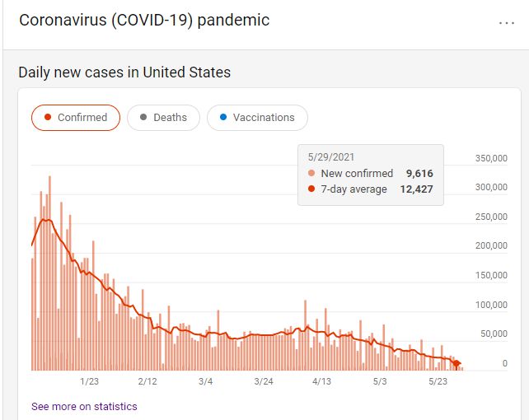
Task: Click the Coronavirus (COVID-19) pandemic heading
Action: [144, 21]
